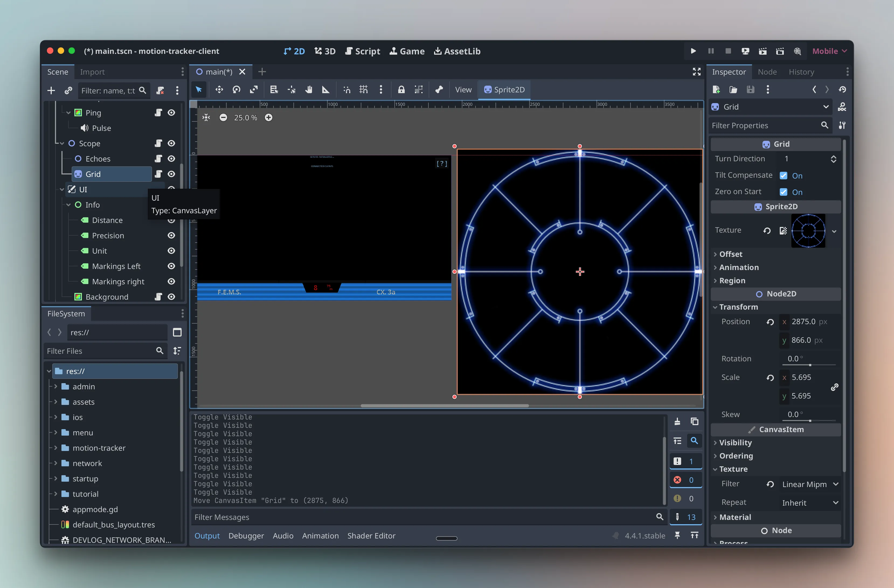
Task: Uncheck Tilt Compensate checkbox
Action: point(783,175)
